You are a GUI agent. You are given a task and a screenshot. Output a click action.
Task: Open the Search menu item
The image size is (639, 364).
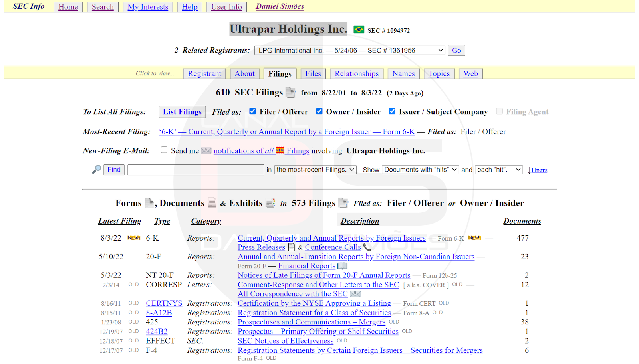(x=103, y=7)
